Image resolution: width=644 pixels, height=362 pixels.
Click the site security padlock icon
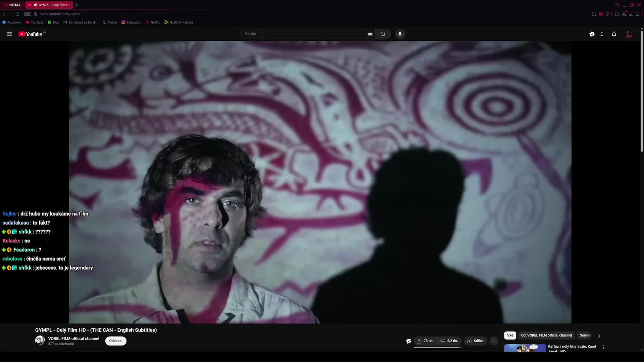(35, 14)
